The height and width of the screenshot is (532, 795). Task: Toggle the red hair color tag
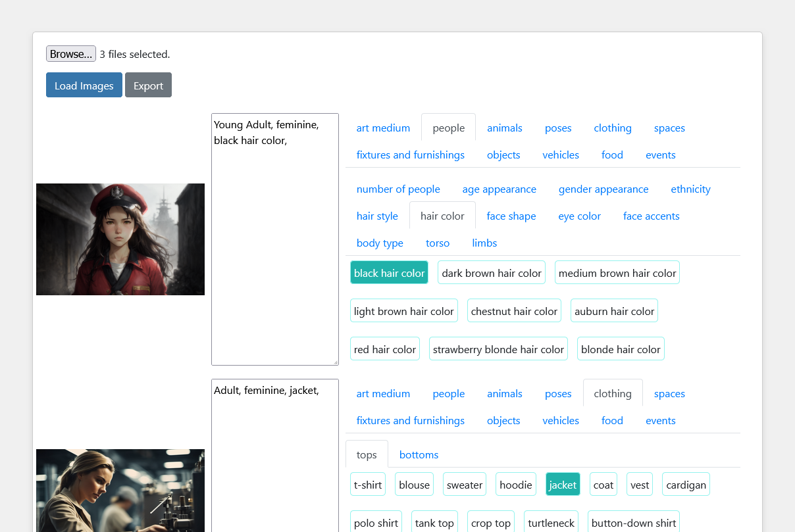pos(385,349)
